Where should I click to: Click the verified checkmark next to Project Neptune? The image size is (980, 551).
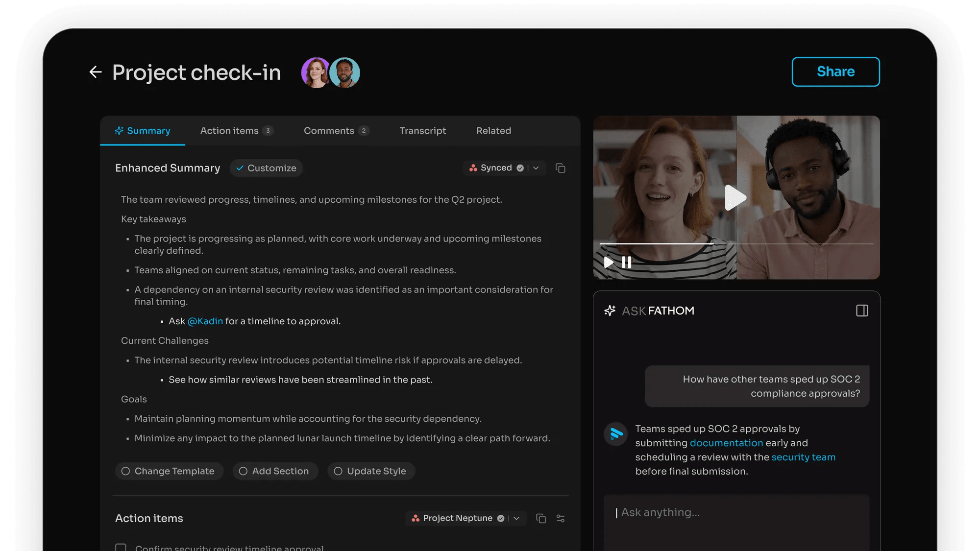(x=501, y=518)
